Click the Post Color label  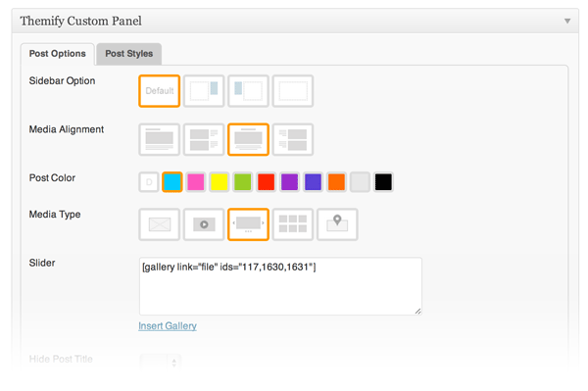[x=52, y=177]
